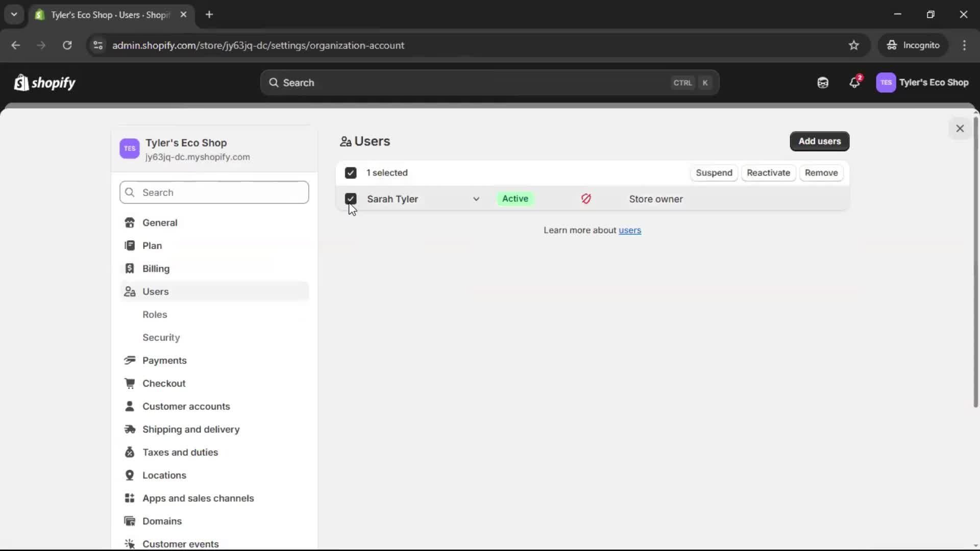Open Payments settings via the payments icon
The height and width of the screenshot is (551, 980).
pyautogui.click(x=130, y=361)
